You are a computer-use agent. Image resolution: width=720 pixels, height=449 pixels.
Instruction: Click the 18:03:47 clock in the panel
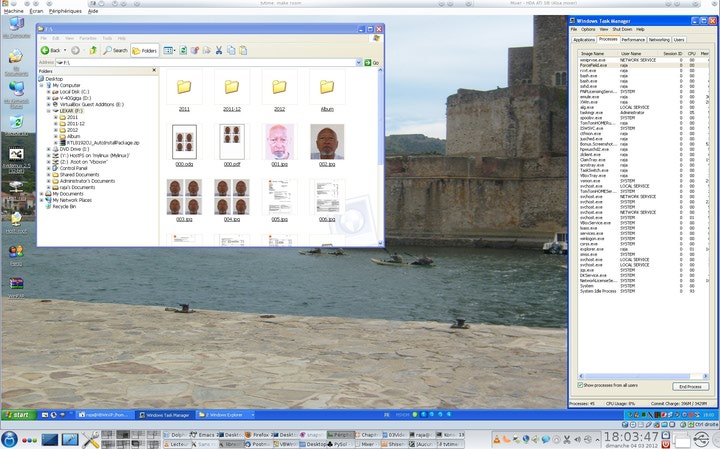[631, 437]
